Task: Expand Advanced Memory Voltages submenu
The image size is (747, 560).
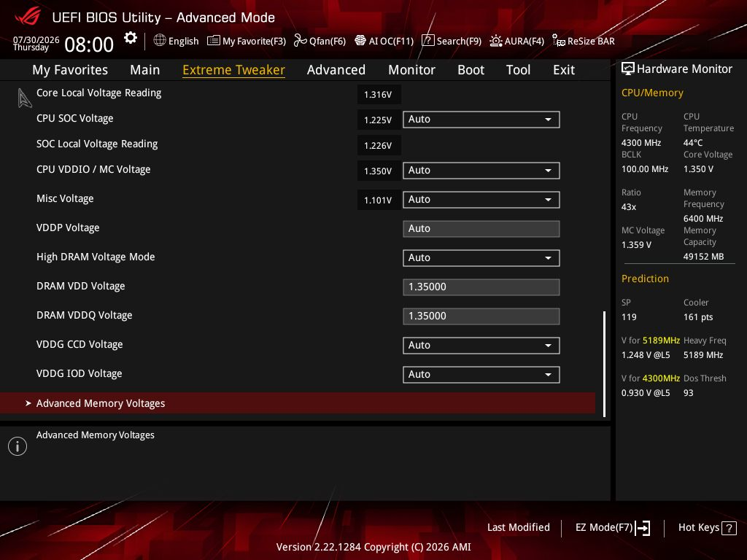Action: pyautogui.click(x=298, y=403)
